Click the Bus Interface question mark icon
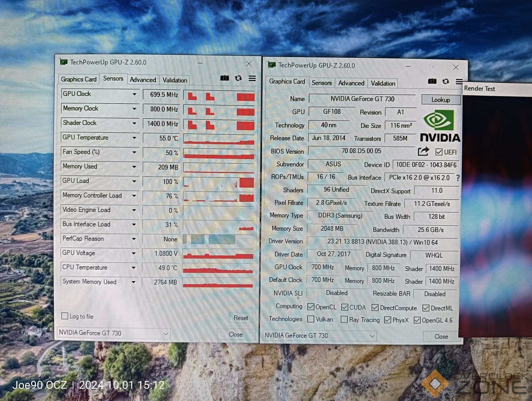 (x=458, y=178)
